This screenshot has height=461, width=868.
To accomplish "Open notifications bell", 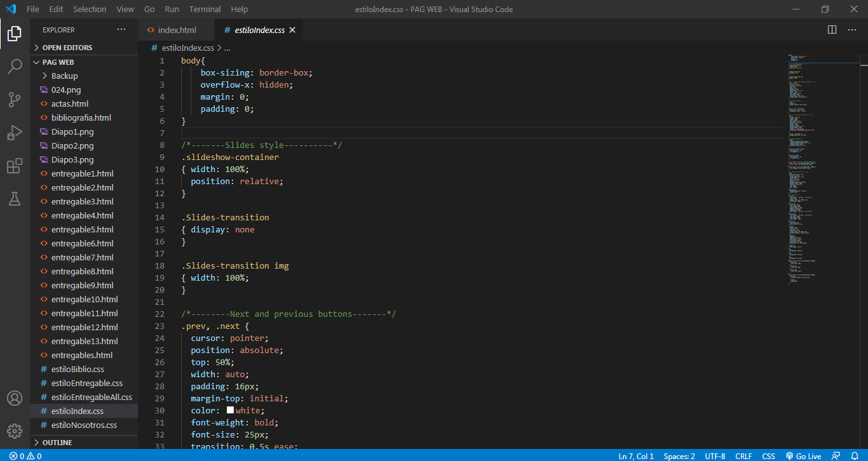I will pos(855,456).
